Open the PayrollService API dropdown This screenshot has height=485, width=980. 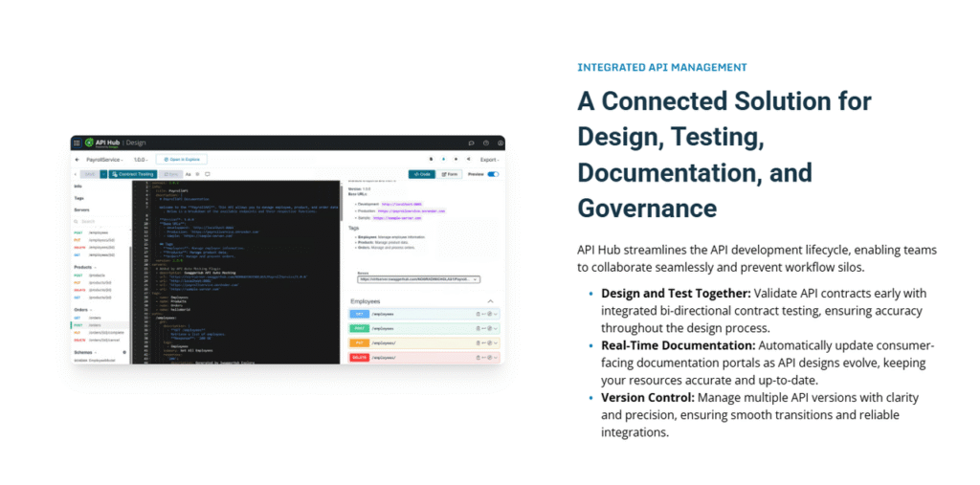pos(105,159)
